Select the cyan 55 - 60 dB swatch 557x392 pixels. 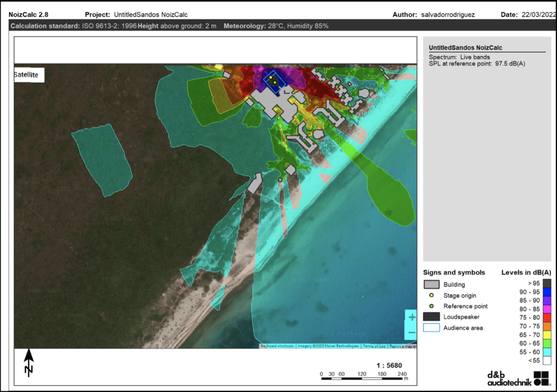click(546, 352)
